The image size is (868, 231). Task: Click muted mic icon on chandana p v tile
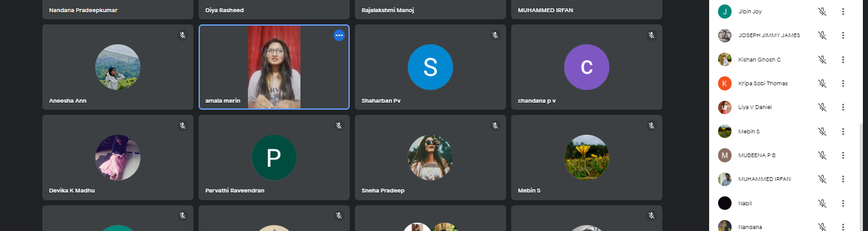(x=651, y=35)
